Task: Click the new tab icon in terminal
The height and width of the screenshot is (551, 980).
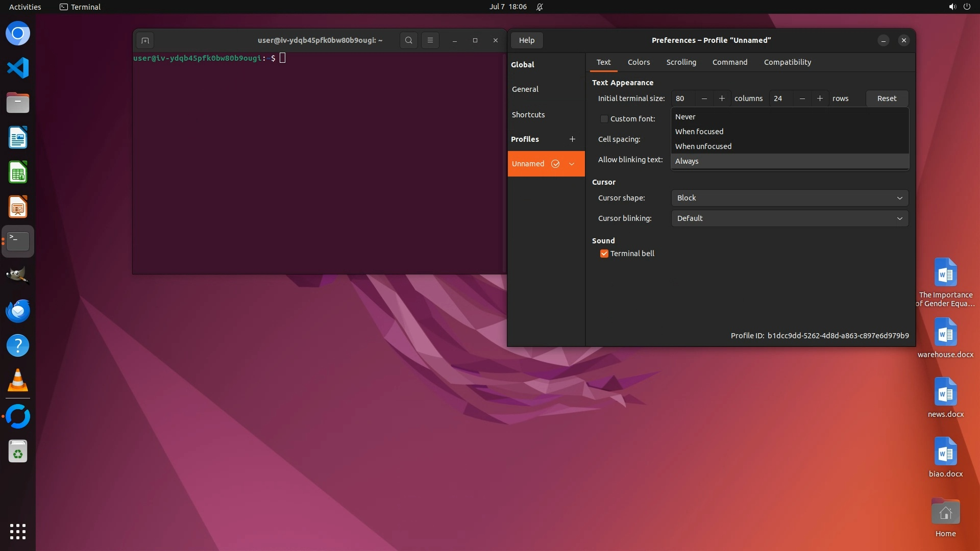Action: [145, 40]
